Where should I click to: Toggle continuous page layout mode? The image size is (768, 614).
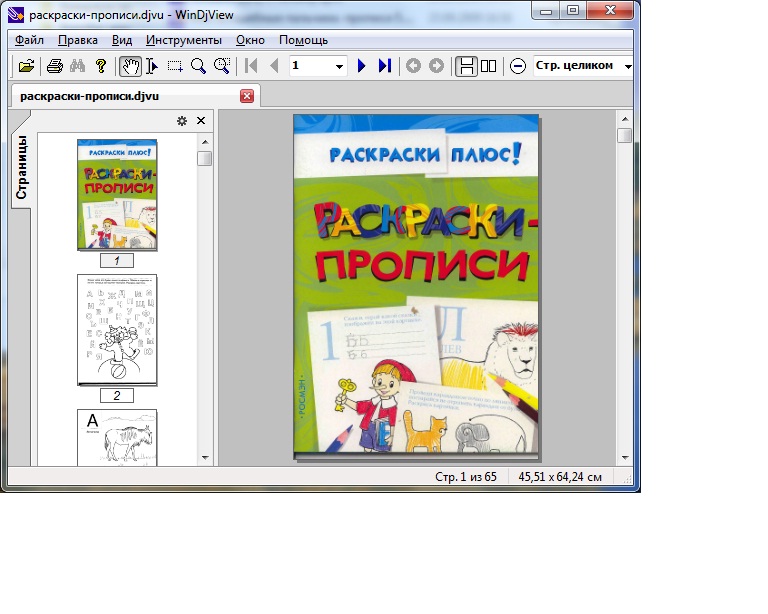466,66
